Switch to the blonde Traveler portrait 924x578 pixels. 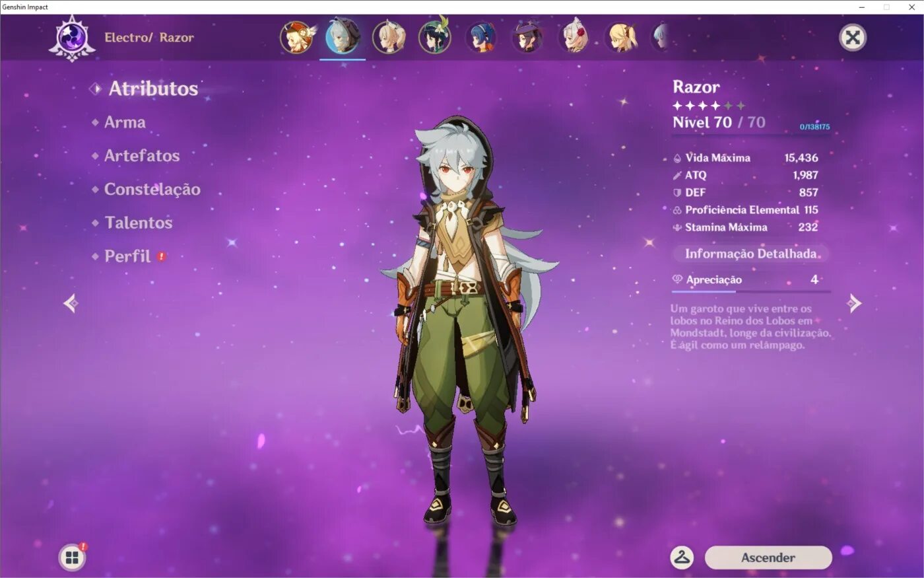[389, 37]
